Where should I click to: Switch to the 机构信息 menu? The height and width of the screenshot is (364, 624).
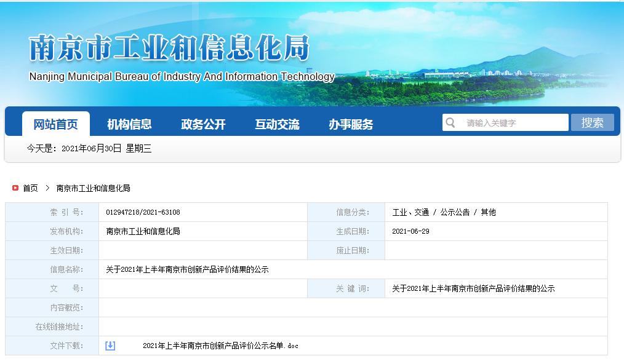(129, 124)
